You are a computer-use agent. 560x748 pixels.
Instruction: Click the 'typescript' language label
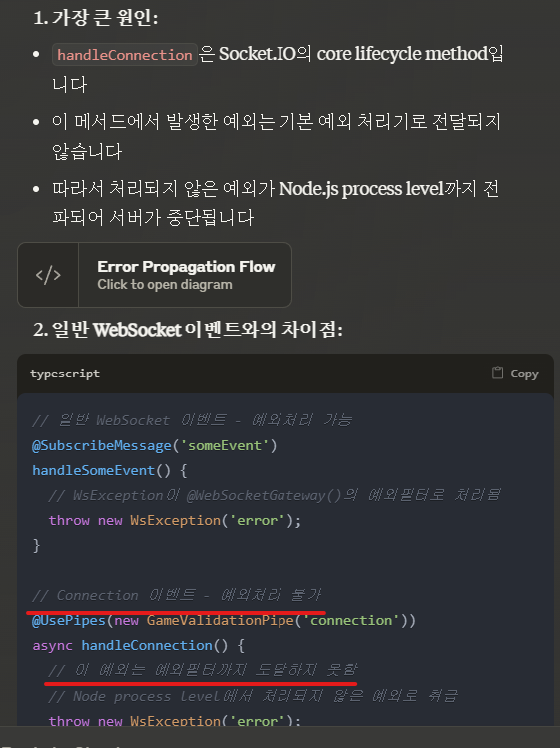(65, 374)
